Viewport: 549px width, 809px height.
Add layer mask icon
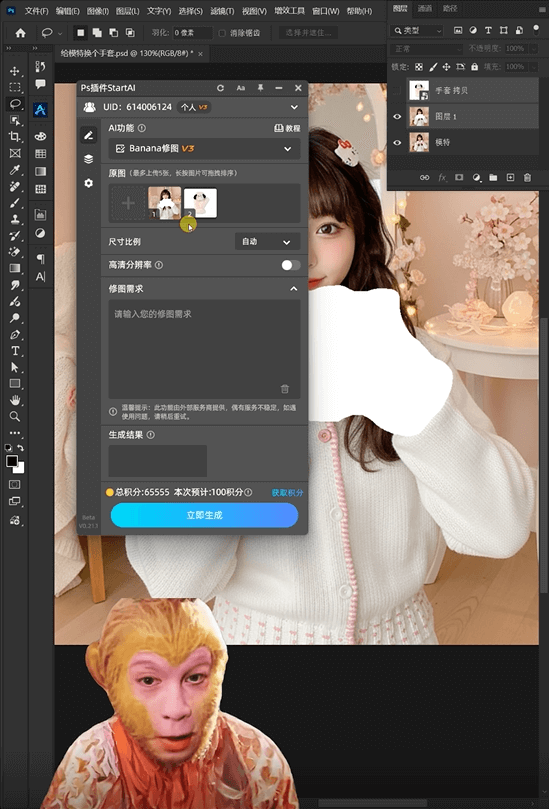click(459, 177)
